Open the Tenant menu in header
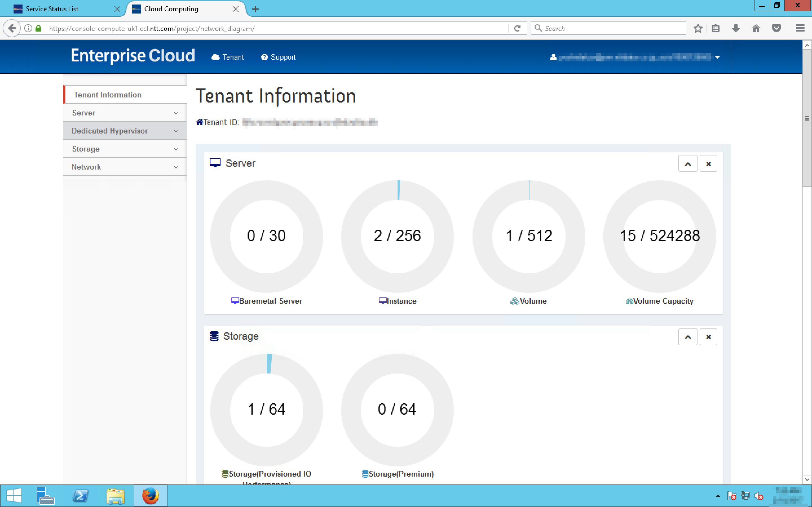The width and height of the screenshot is (812, 507). point(228,57)
